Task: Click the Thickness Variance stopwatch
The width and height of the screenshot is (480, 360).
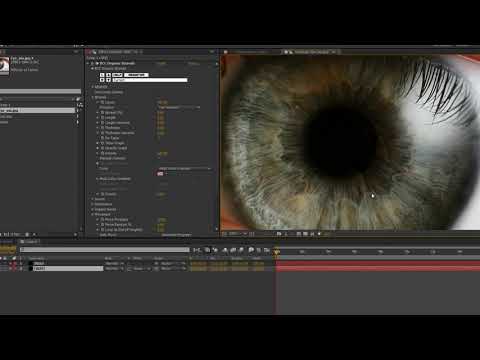Action: (x=103, y=133)
